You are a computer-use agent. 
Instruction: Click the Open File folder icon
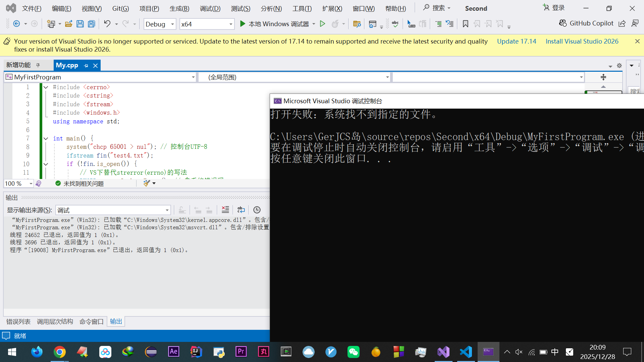pyautogui.click(x=68, y=24)
